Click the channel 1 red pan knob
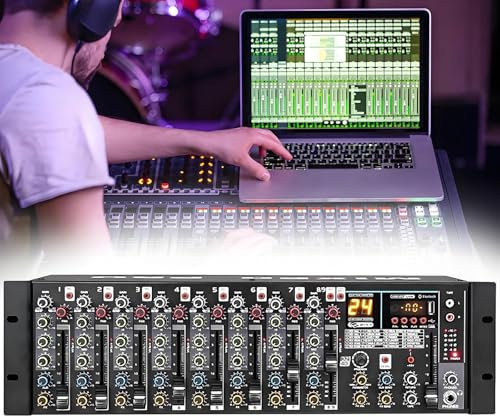 (x=62, y=313)
